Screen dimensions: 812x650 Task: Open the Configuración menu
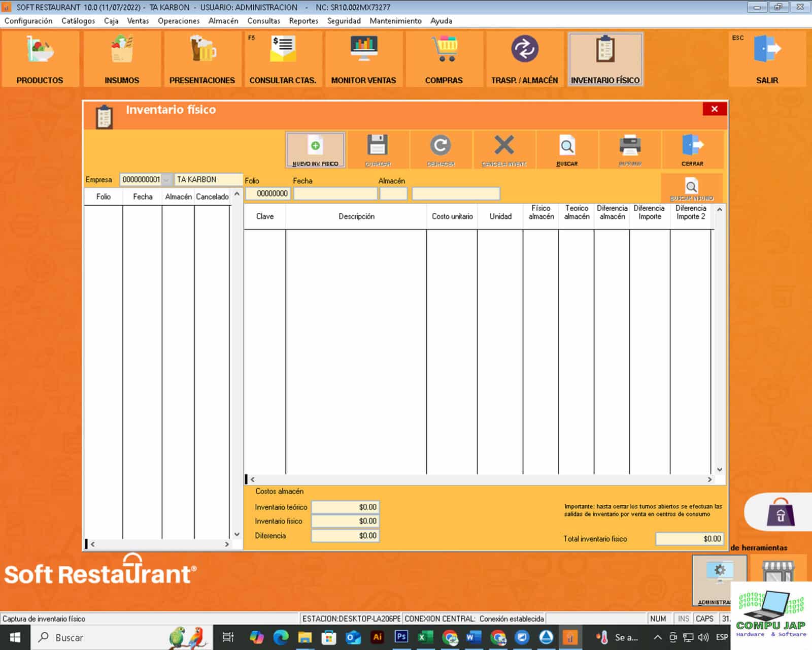coord(28,21)
